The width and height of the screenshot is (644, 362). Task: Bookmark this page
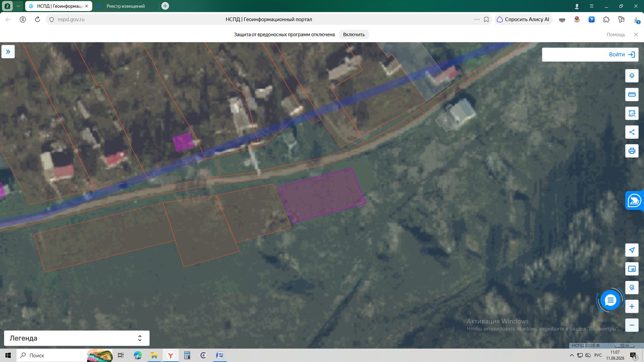486,19
